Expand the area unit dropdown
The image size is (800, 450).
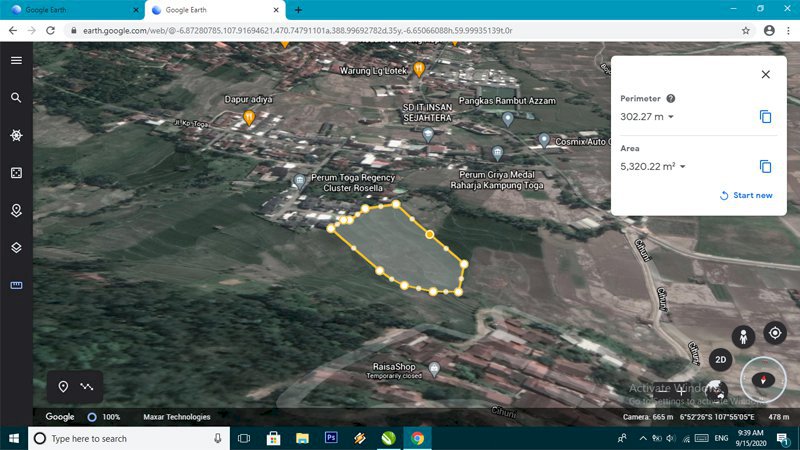pos(683,167)
